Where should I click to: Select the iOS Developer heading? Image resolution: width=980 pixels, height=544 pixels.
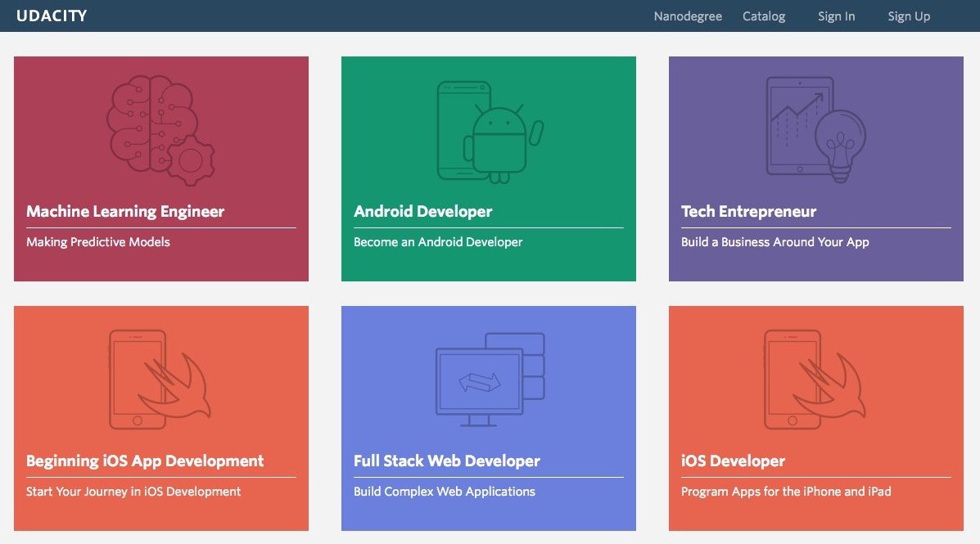point(733,461)
